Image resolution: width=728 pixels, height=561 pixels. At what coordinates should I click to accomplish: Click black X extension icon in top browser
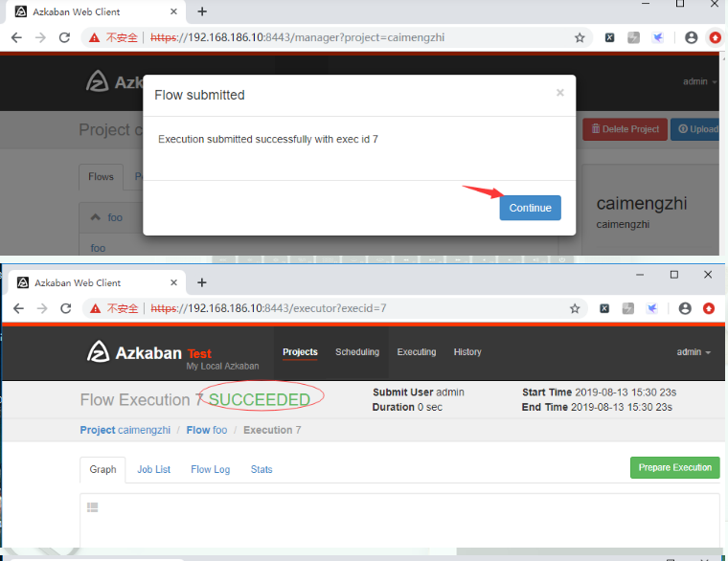pyautogui.click(x=609, y=37)
